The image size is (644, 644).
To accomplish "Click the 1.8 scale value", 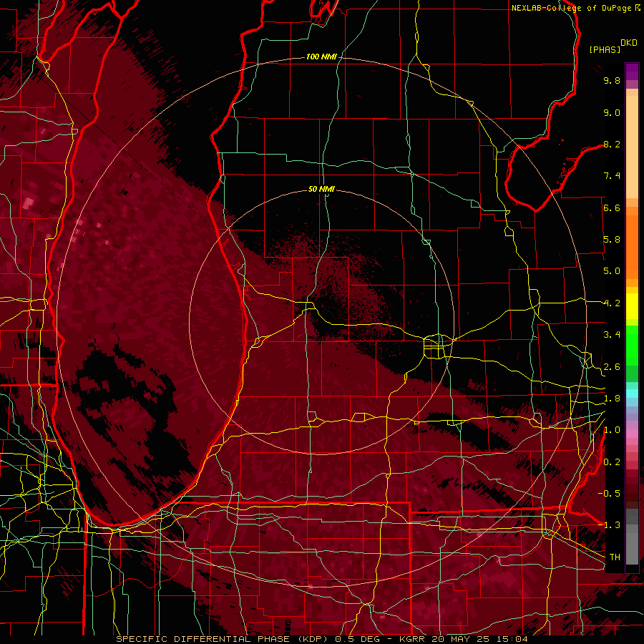I will click(x=612, y=399).
